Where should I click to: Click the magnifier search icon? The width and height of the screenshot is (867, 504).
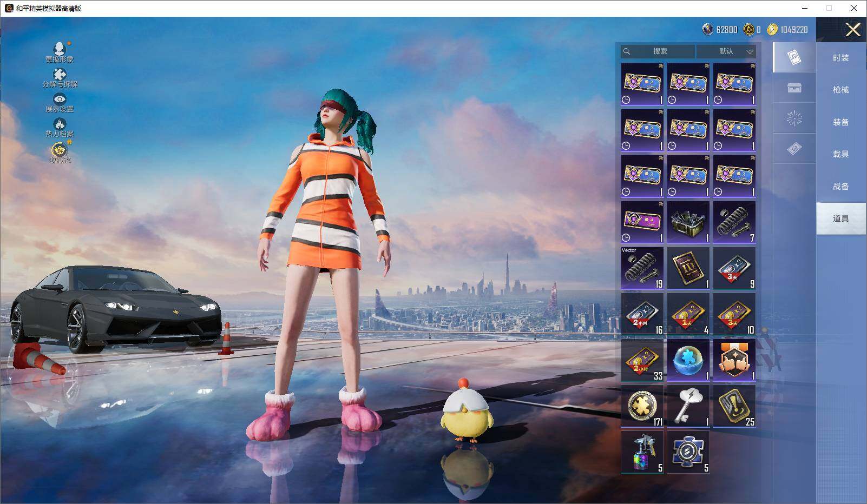click(x=627, y=51)
